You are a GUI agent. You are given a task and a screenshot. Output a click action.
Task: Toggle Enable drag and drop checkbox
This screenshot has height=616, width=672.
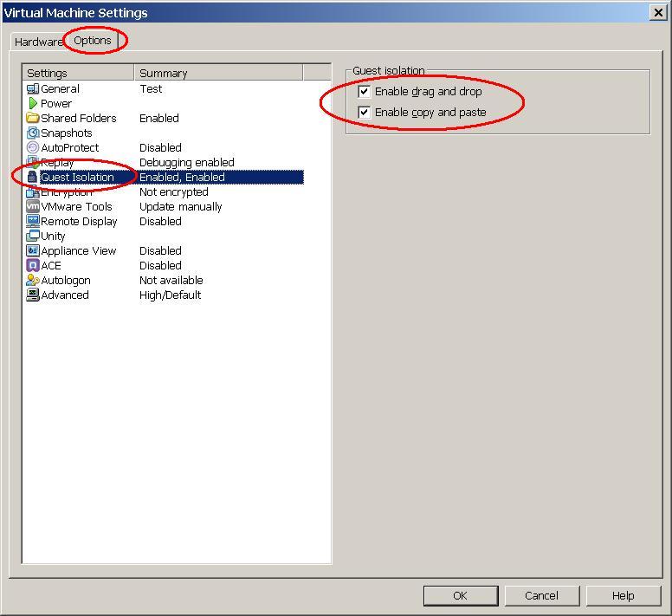coord(365,91)
